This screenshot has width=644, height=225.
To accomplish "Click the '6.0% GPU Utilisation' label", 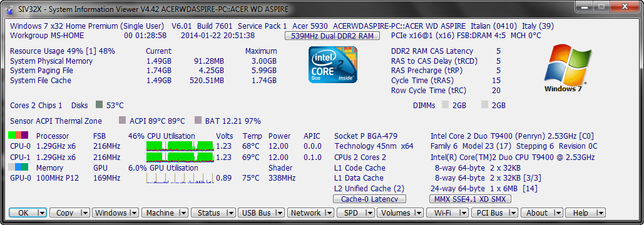I will click(x=163, y=167).
